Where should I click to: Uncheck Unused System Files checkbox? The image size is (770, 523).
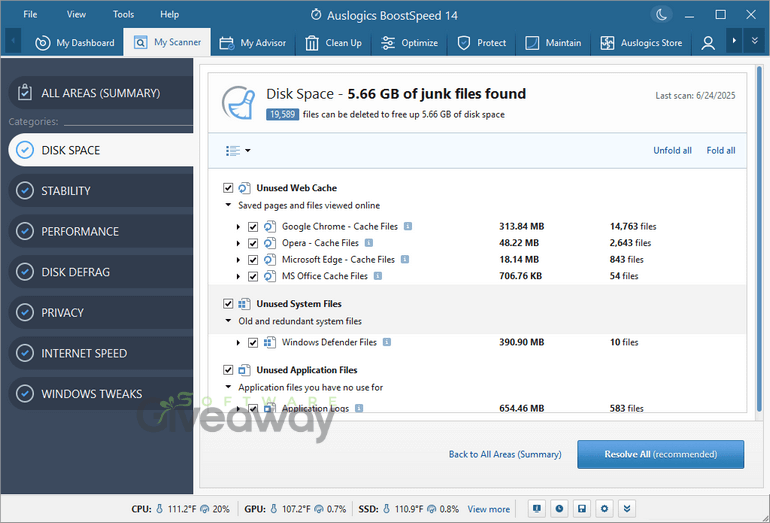point(228,303)
